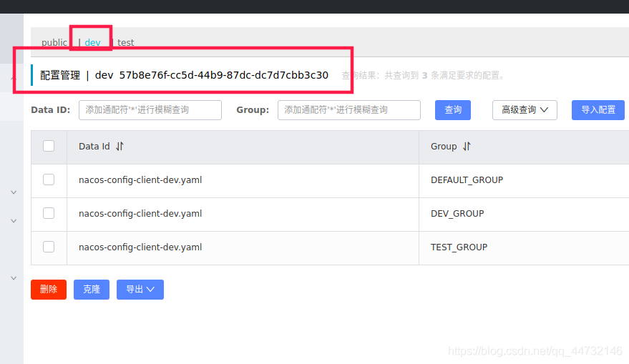Switch to the test namespace tab
This screenshot has width=629, height=364.
(x=125, y=42)
